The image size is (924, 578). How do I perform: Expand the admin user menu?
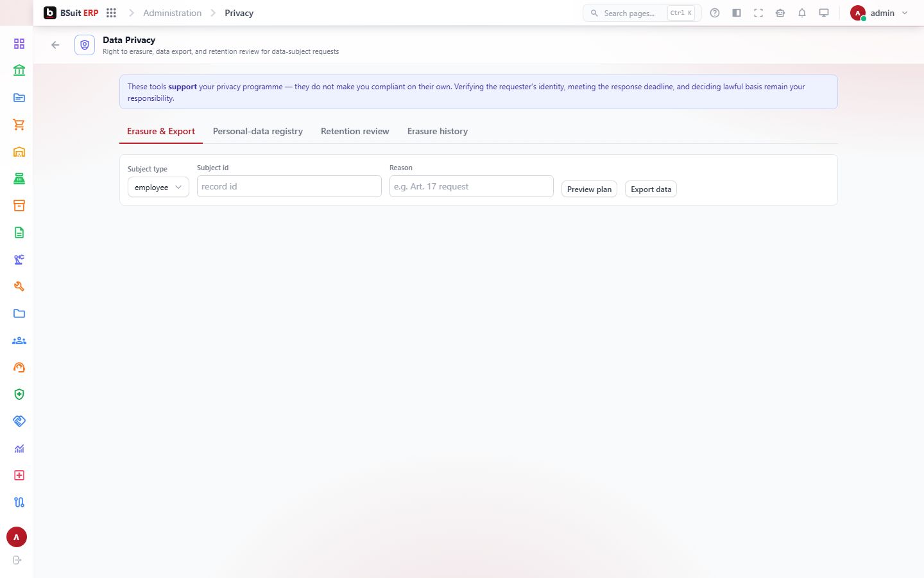[879, 13]
